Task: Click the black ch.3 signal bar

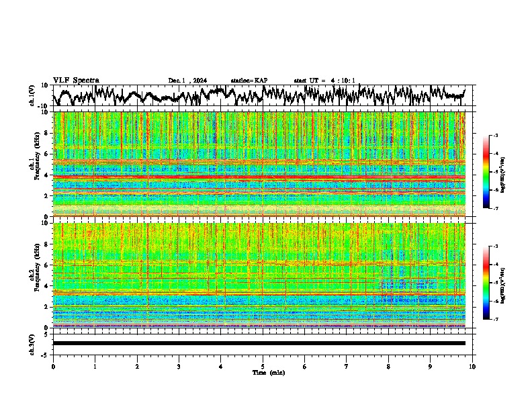Action: click(259, 343)
